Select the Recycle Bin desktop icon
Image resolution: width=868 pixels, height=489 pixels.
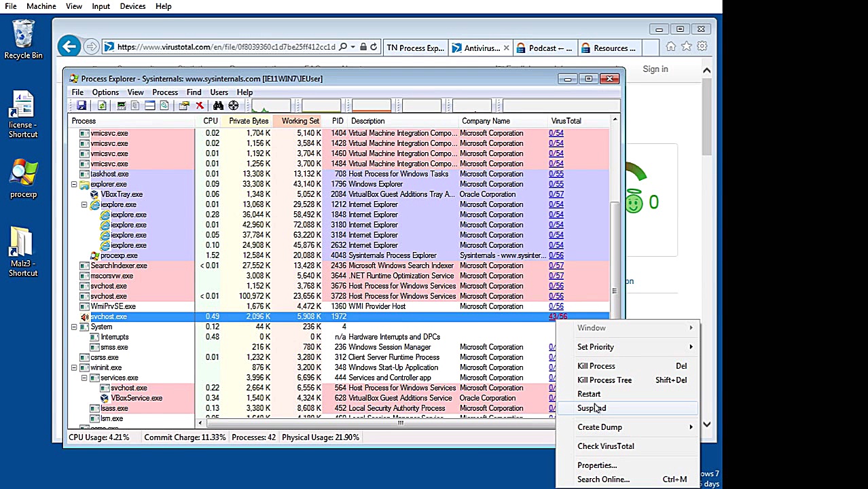click(23, 39)
